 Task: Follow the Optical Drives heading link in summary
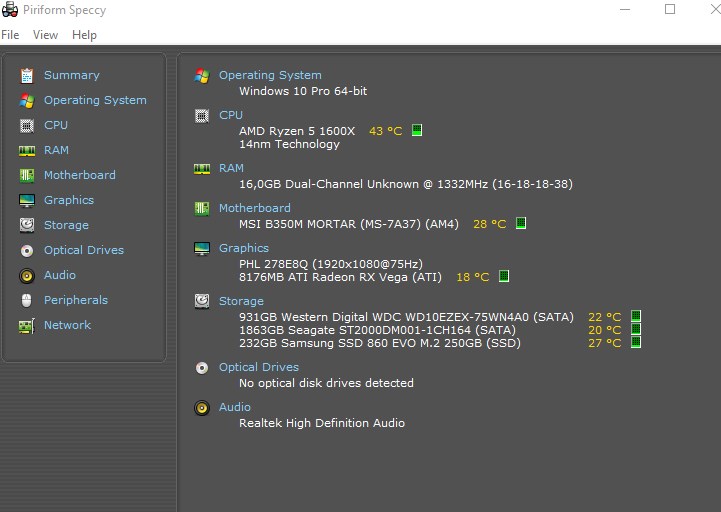[259, 367]
